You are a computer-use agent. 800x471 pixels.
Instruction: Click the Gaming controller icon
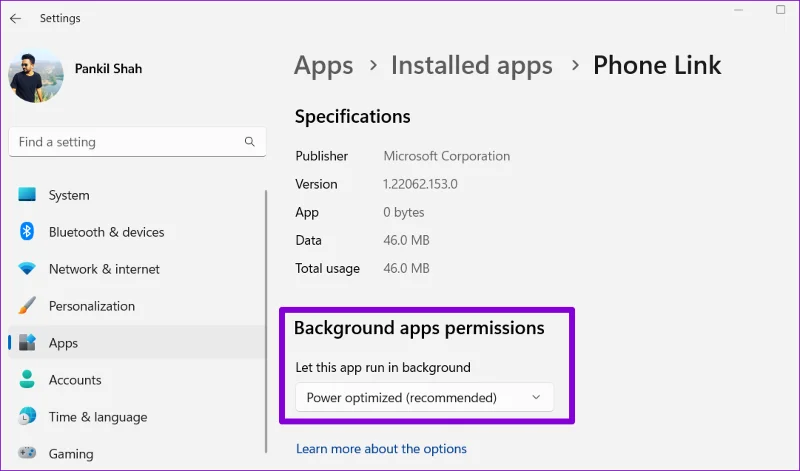[x=27, y=453]
